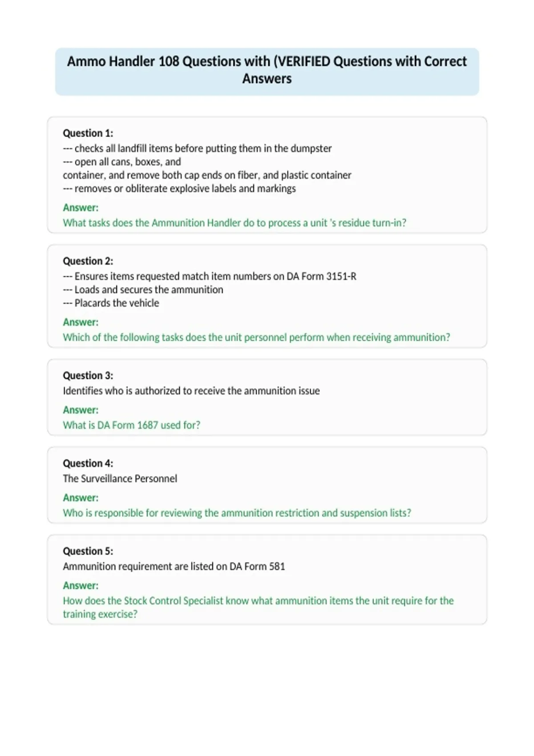Select the Question 2 heading
534x756 pixels.
[x=88, y=261]
